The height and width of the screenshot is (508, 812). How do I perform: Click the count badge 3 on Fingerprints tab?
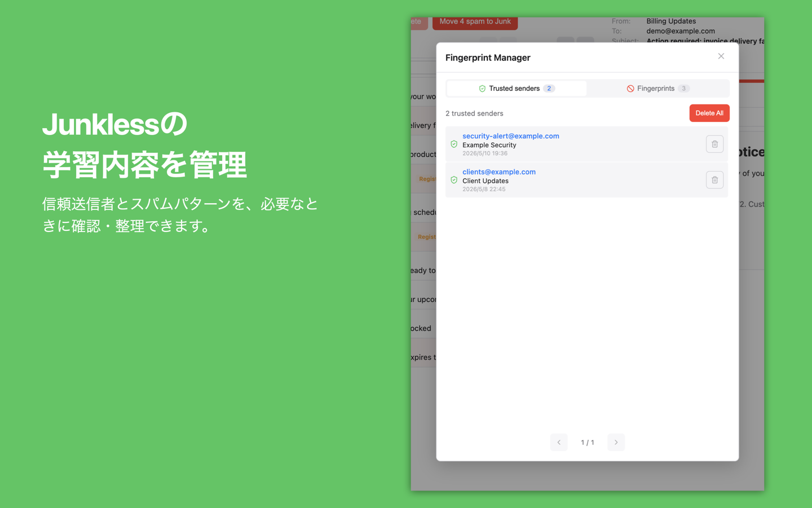pos(683,89)
